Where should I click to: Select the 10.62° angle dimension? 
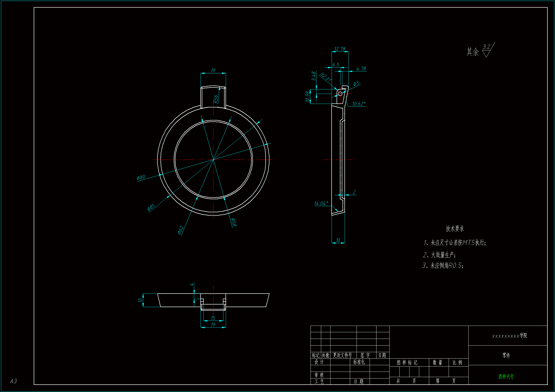[x=359, y=104]
